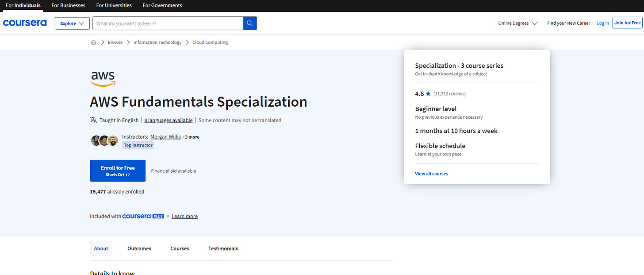Click Specialization - 3 course series heading
The image size is (644, 275).
click(459, 66)
